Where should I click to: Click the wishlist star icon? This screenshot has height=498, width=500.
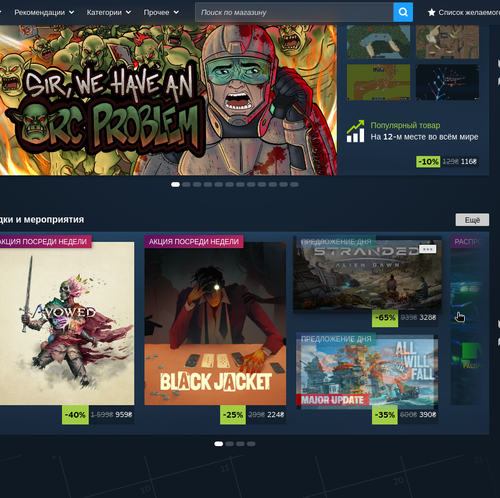[x=431, y=13]
